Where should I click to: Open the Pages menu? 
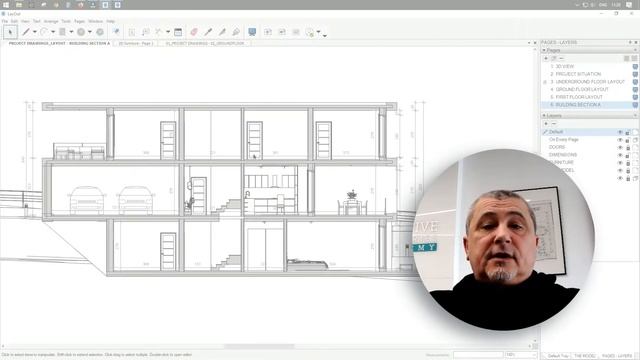click(80, 21)
